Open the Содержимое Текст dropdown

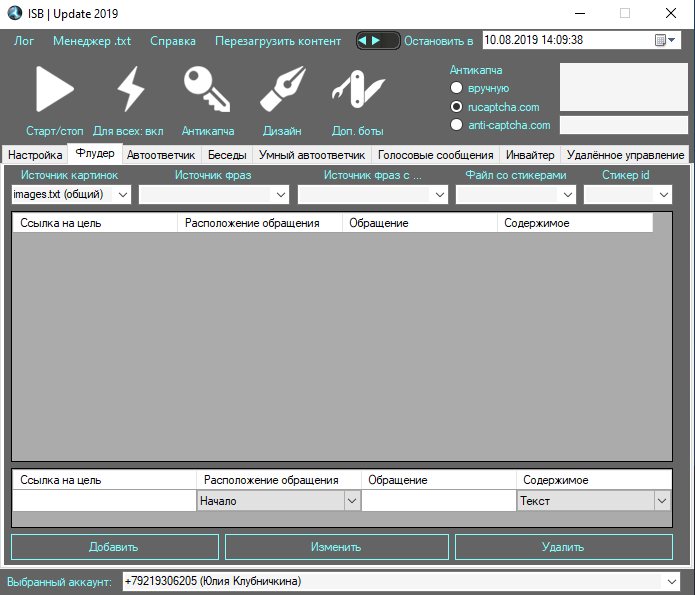pos(662,501)
